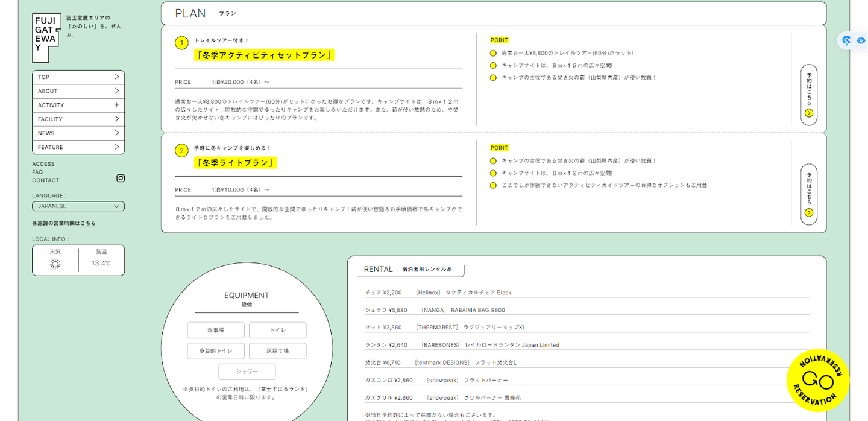This screenshot has height=421, width=868.
Task: Click the 「冬季アクティビティセットプラン」 title
Action: (x=264, y=55)
